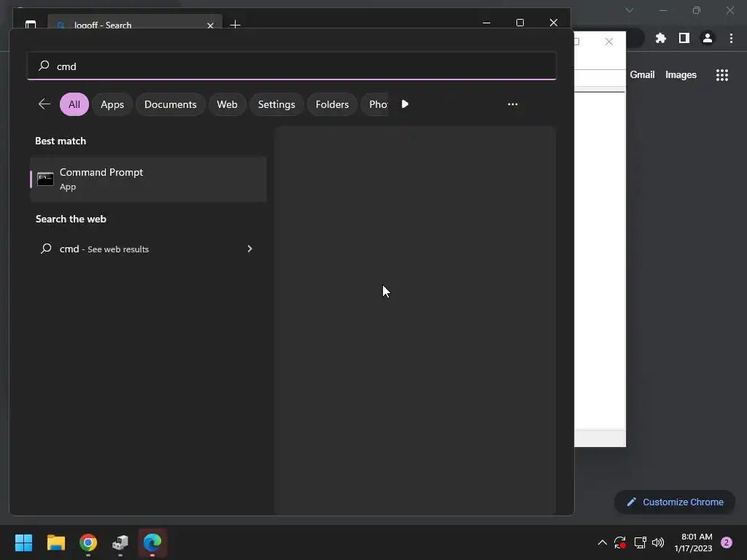This screenshot has height=560, width=747.
Task: Click the cmd search input field
Action: pos(292,66)
